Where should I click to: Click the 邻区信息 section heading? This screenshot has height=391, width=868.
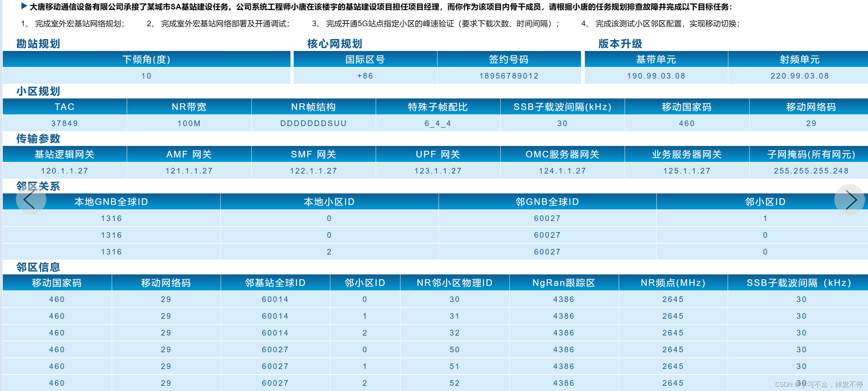click(x=38, y=267)
